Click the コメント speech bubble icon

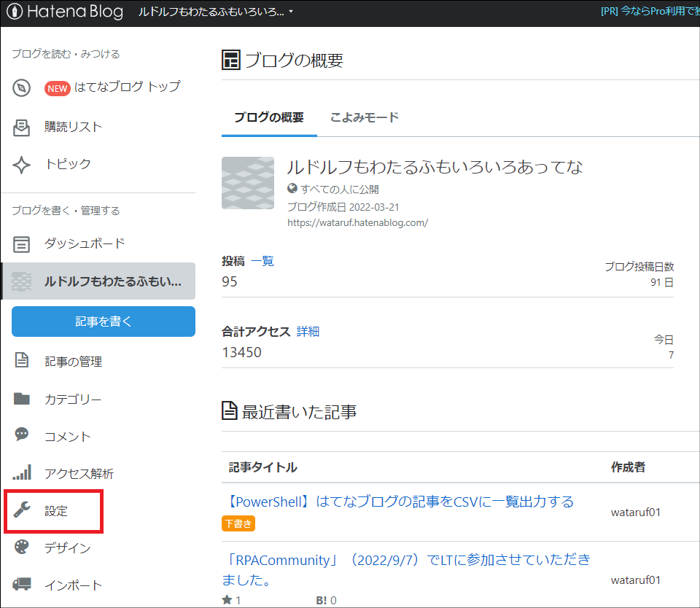click(x=21, y=434)
